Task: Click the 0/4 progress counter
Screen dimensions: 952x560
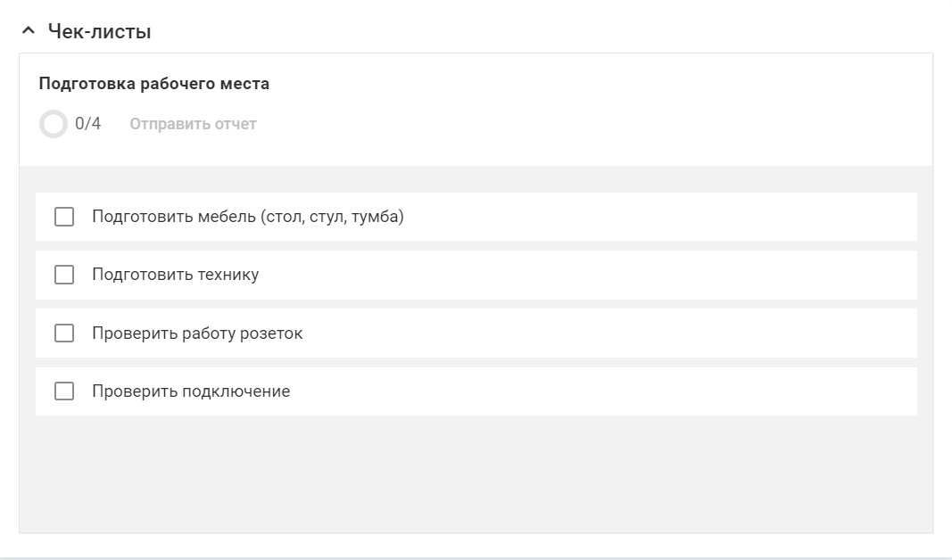Action: tap(87, 124)
